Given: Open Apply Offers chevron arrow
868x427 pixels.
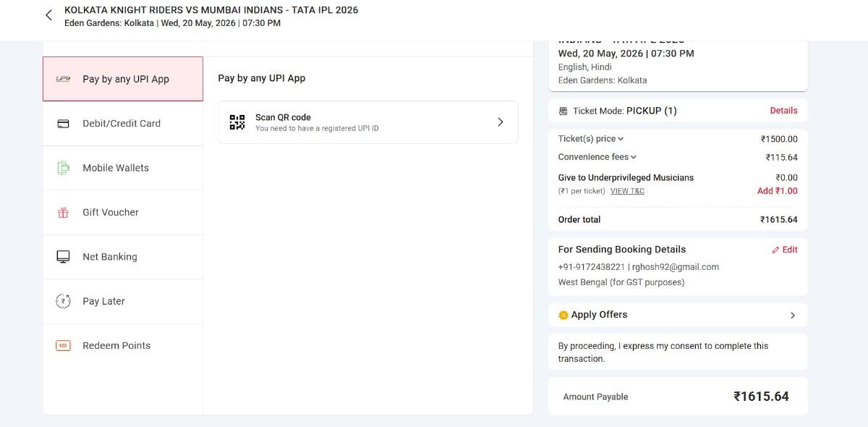Looking at the screenshot, I should 793,316.
